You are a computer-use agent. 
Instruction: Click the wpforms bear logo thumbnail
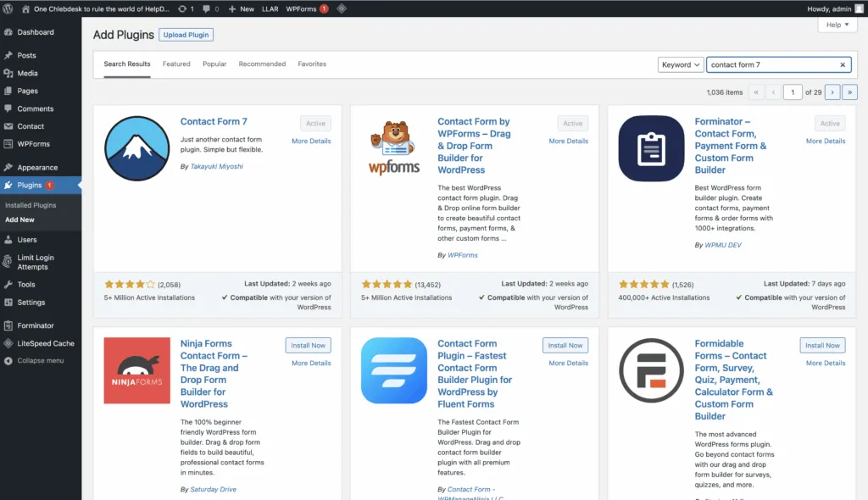tap(394, 148)
